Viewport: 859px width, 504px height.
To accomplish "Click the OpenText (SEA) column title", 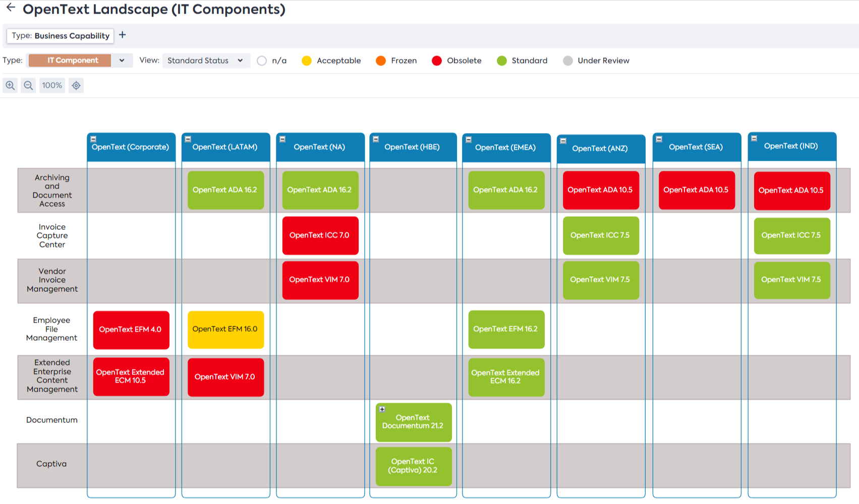I will (696, 147).
